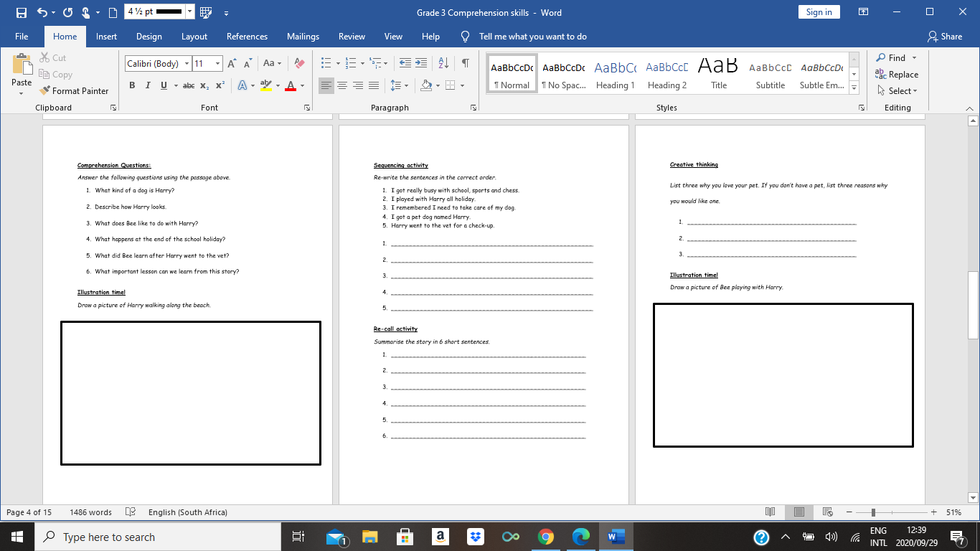Click Replace in Editing group
The image size is (980, 551).
[x=897, y=75]
